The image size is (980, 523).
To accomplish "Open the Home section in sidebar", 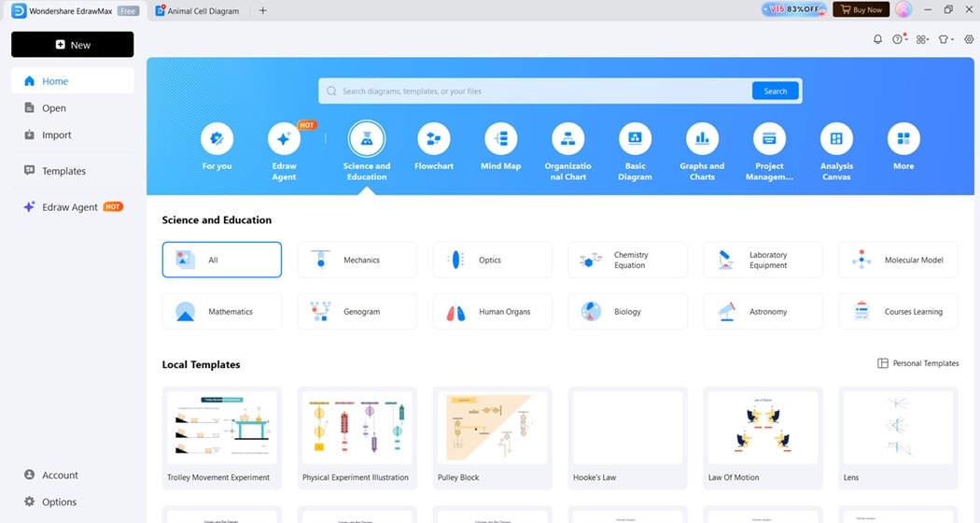I will (73, 80).
